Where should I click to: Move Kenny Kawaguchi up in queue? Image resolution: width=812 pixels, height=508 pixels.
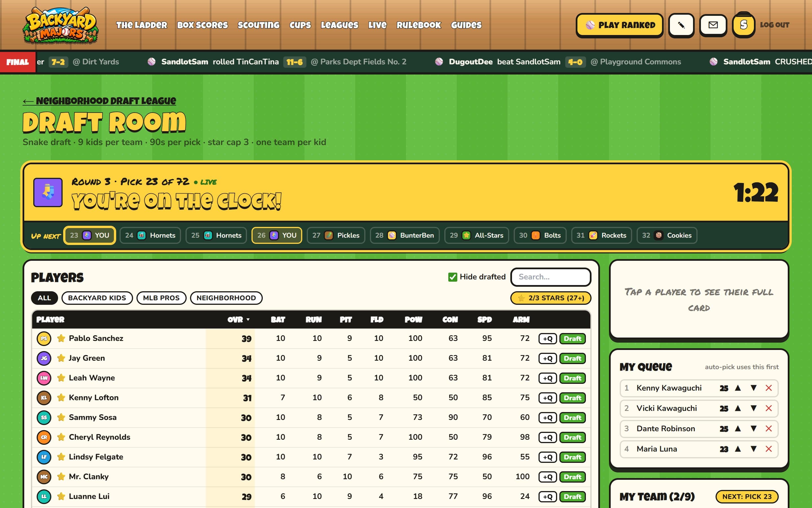click(x=738, y=388)
